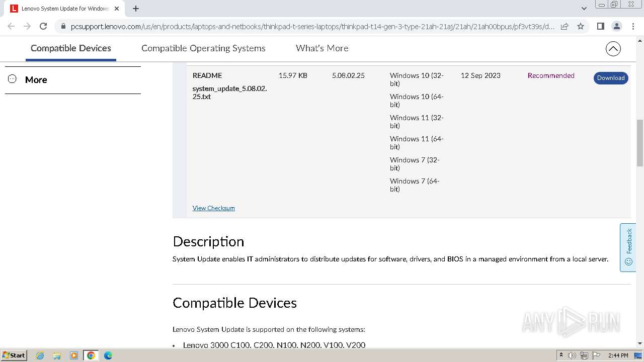Click the volume speaker tray icon
This screenshot has width=644, height=362.
572,355
